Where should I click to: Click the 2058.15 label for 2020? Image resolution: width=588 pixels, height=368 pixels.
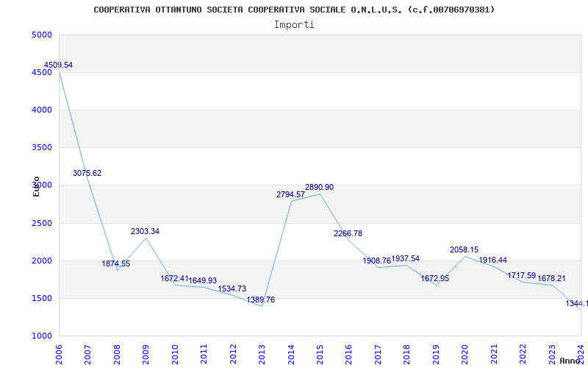click(464, 250)
